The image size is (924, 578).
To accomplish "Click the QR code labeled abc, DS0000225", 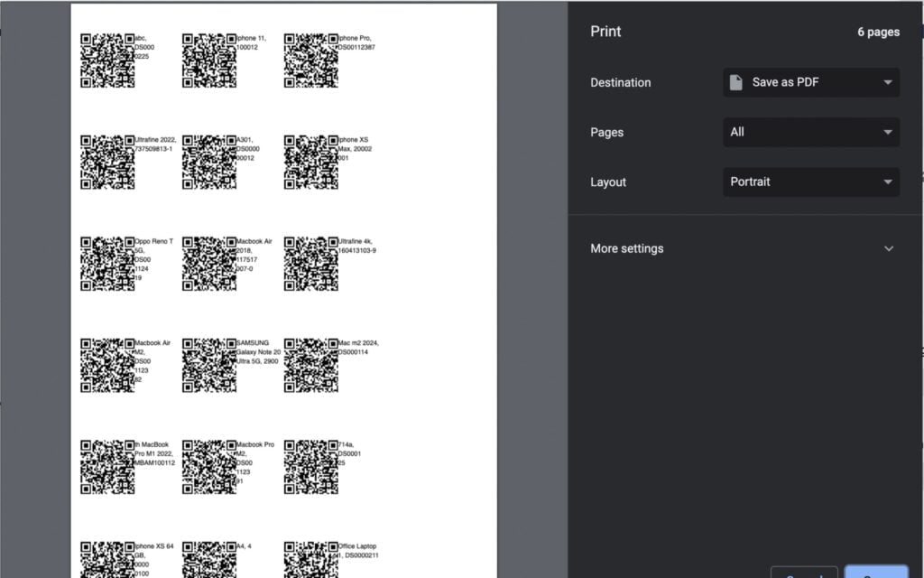I will [107, 61].
